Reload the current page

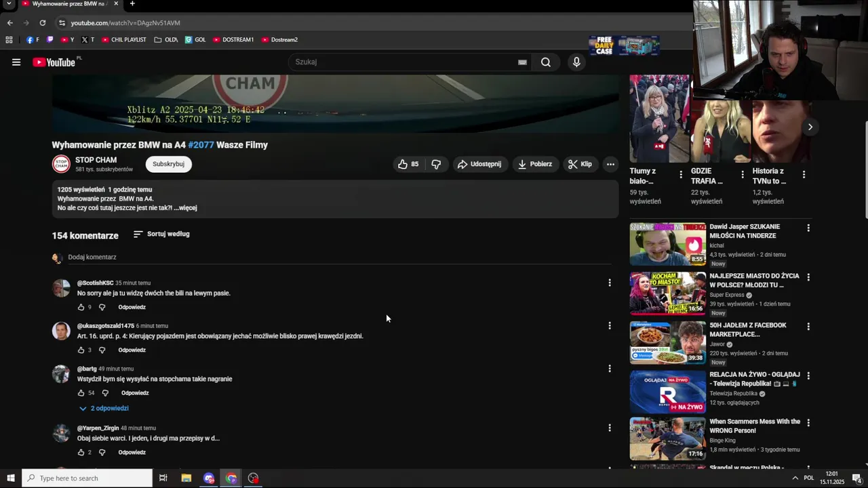(x=42, y=22)
